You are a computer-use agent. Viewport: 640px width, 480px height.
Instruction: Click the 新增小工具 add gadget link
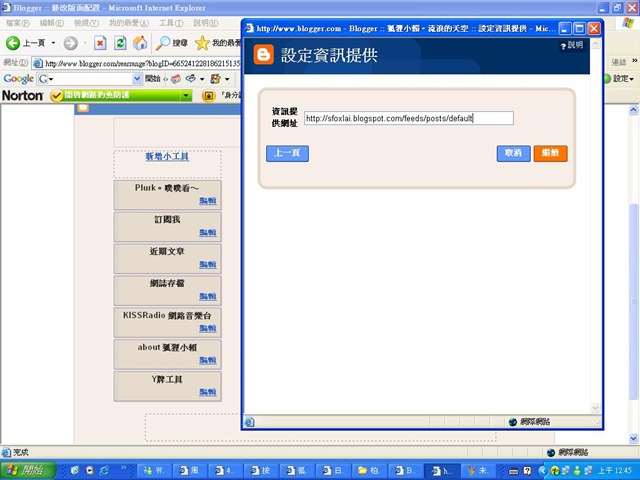167,156
